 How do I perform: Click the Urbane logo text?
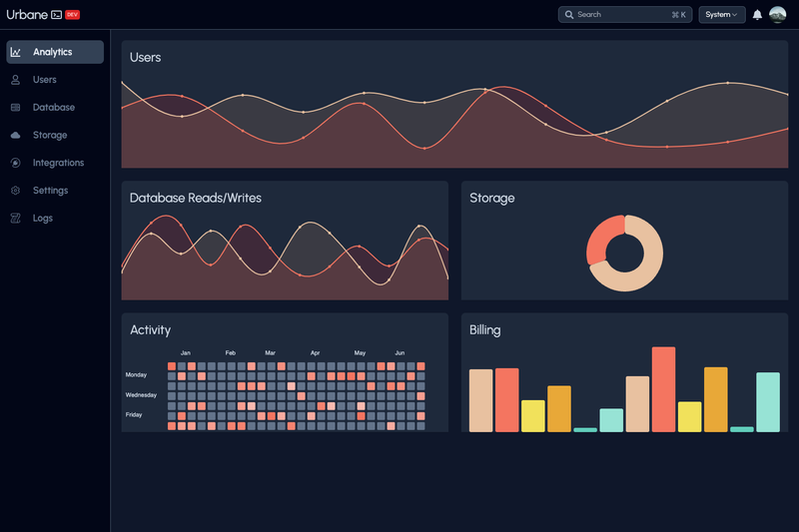[27, 15]
